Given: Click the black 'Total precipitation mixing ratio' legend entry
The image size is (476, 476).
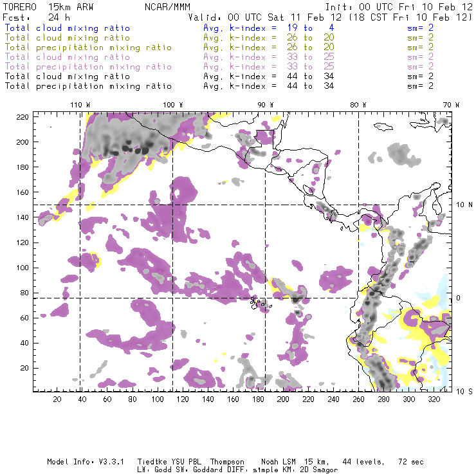Looking at the screenshot, I should pos(88,86).
